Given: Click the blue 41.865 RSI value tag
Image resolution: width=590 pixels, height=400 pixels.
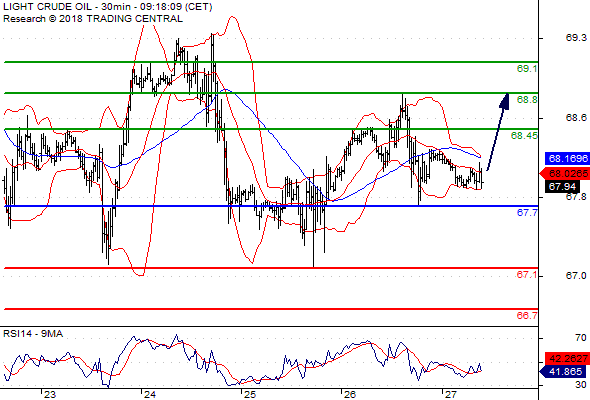Looking at the screenshot, I should [x=563, y=372].
